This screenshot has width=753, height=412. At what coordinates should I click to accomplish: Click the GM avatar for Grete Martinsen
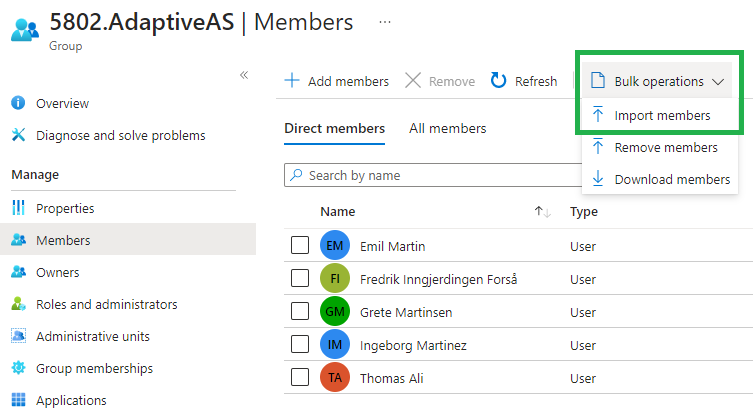click(335, 311)
